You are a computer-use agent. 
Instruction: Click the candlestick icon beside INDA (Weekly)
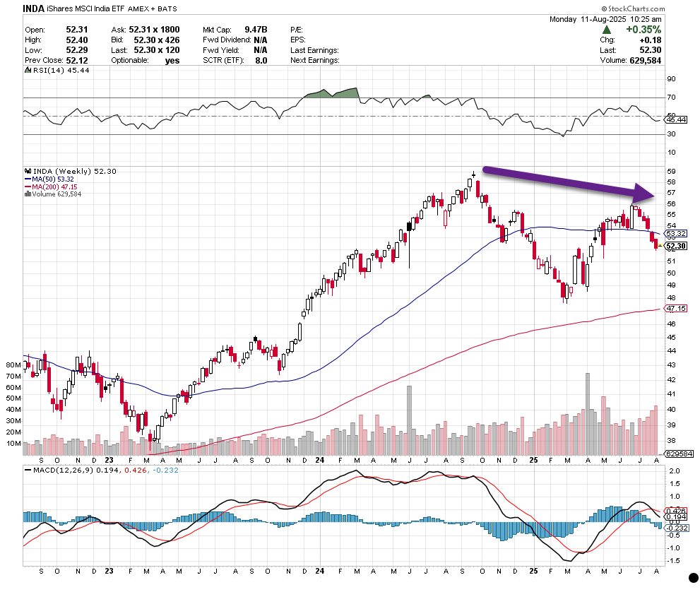click(28, 171)
